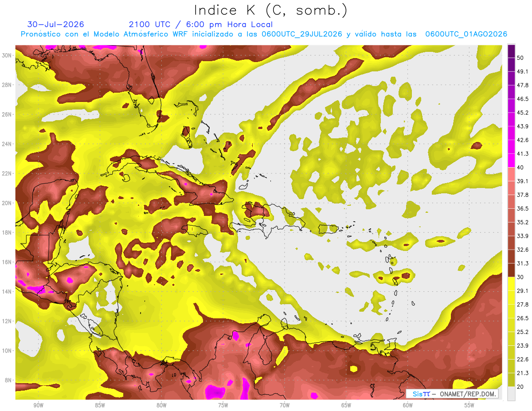Click the "0600UTC_01AGO2026" valid-until time
The width and height of the screenshot is (532, 411).
pyautogui.click(x=466, y=34)
